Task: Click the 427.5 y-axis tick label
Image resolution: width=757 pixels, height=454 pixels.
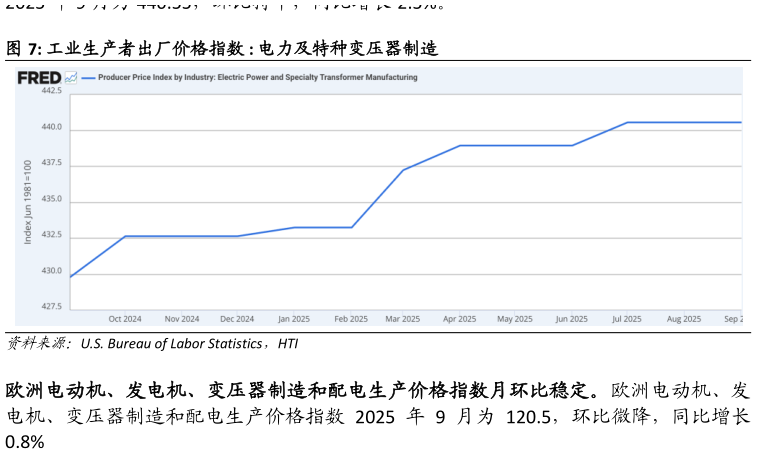Action: click(x=51, y=306)
